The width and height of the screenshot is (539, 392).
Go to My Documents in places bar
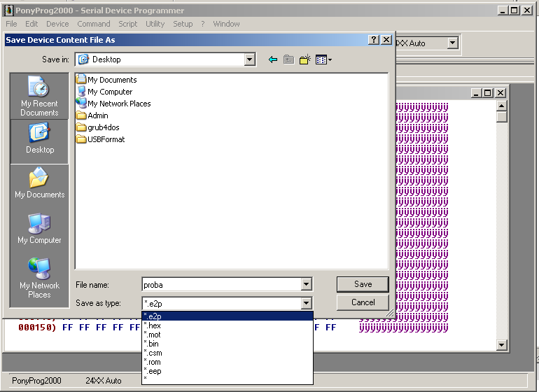(x=39, y=183)
